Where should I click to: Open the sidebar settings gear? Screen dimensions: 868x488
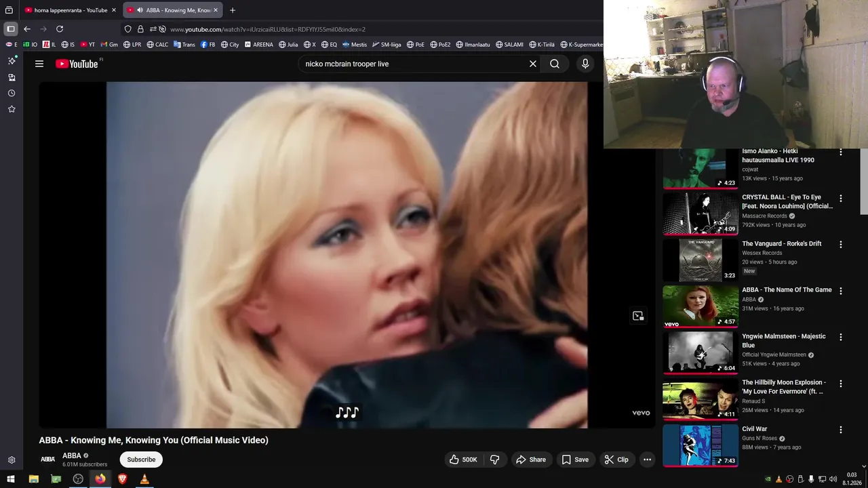click(x=12, y=460)
